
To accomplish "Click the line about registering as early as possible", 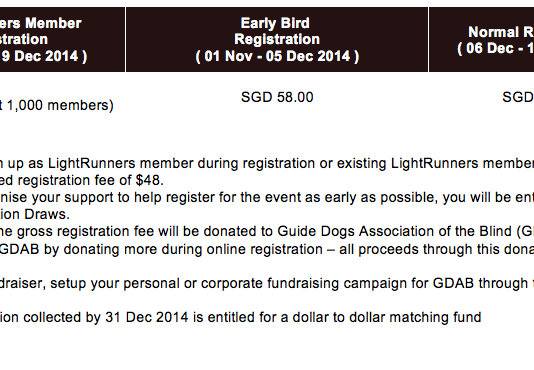I will coord(267,198).
